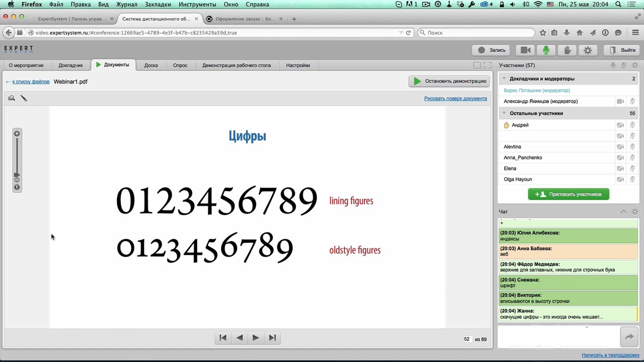Click Пригласить участников button
The image size is (644, 362).
pyautogui.click(x=569, y=194)
